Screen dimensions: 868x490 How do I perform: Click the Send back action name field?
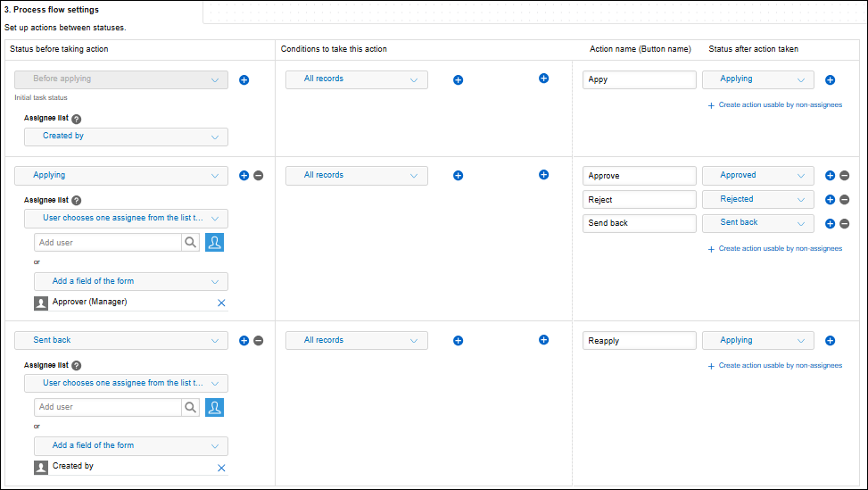click(639, 223)
